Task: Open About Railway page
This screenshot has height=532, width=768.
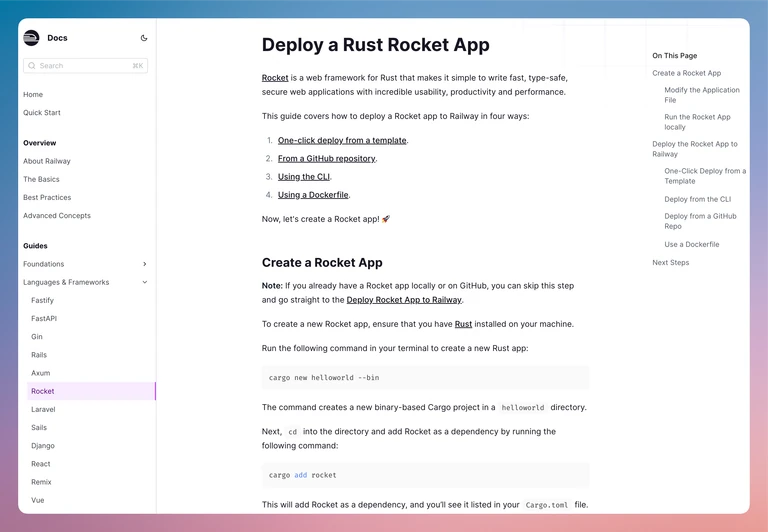Action: coord(47,161)
